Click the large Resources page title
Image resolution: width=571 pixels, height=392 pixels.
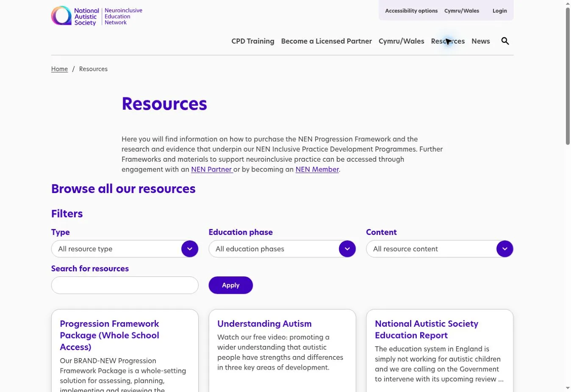pos(164,104)
